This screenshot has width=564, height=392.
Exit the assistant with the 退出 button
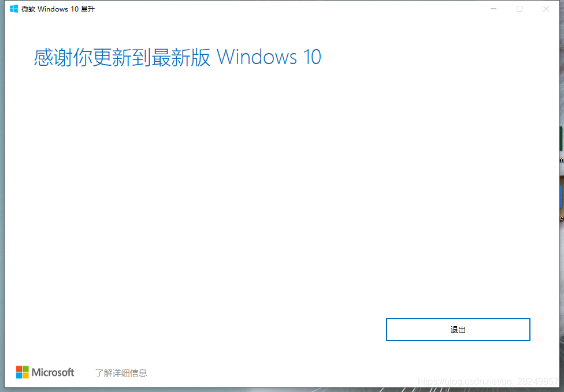[458, 330]
